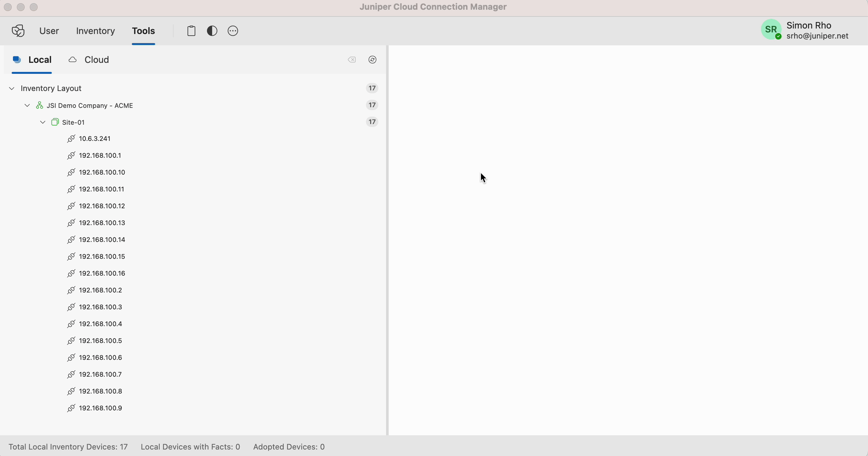Select the 192.168.100.16 device entry
The image size is (868, 456).
tap(102, 273)
